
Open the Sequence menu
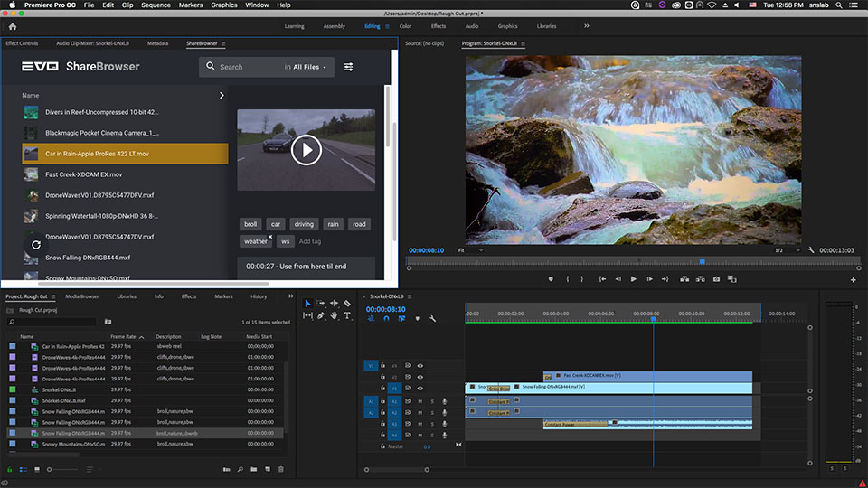click(x=156, y=5)
